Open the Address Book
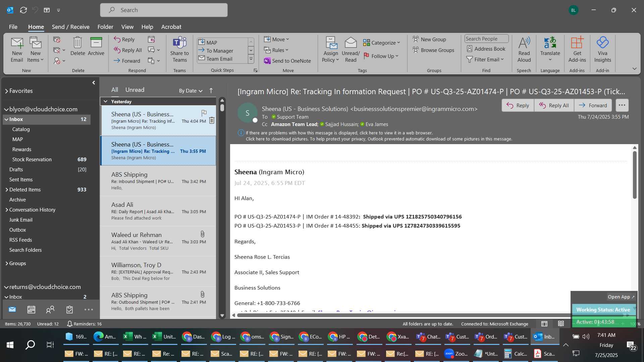The image size is (644, 362). pyautogui.click(x=486, y=49)
